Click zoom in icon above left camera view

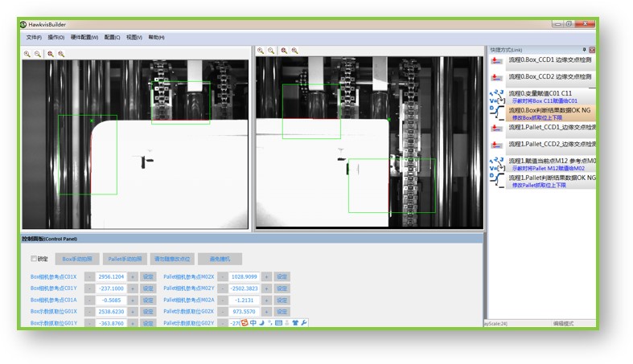click(27, 54)
